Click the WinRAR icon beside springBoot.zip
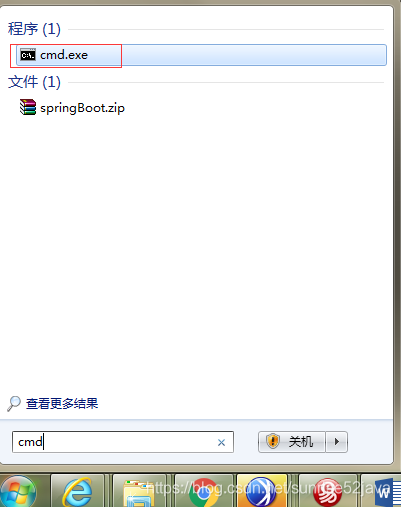401x507 pixels. point(28,107)
